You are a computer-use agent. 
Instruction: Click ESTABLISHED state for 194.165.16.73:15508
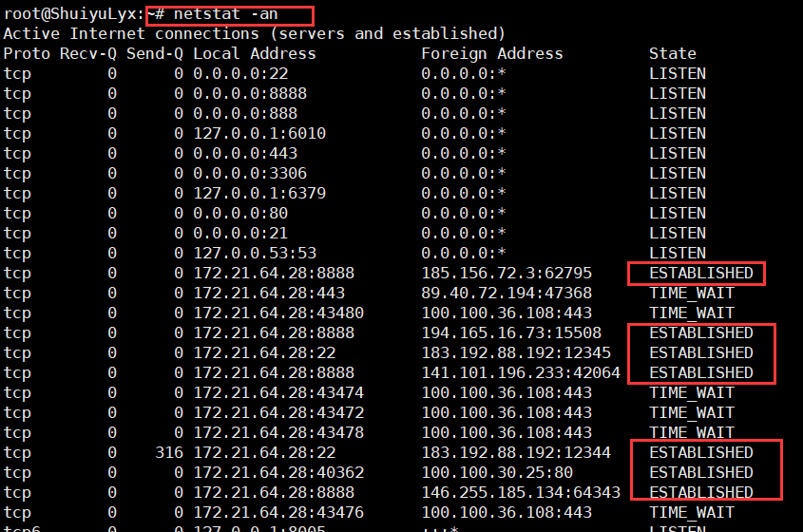tap(701, 333)
